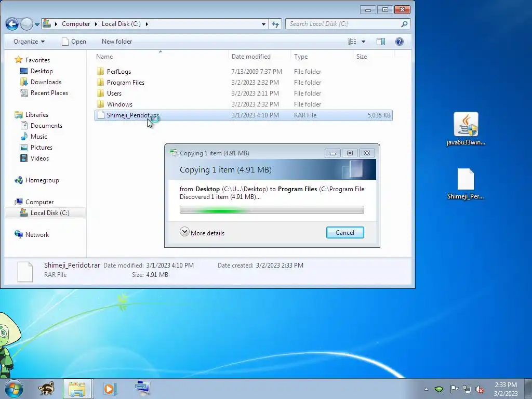Open Downloads in the navigation pane

coord(41,82)
